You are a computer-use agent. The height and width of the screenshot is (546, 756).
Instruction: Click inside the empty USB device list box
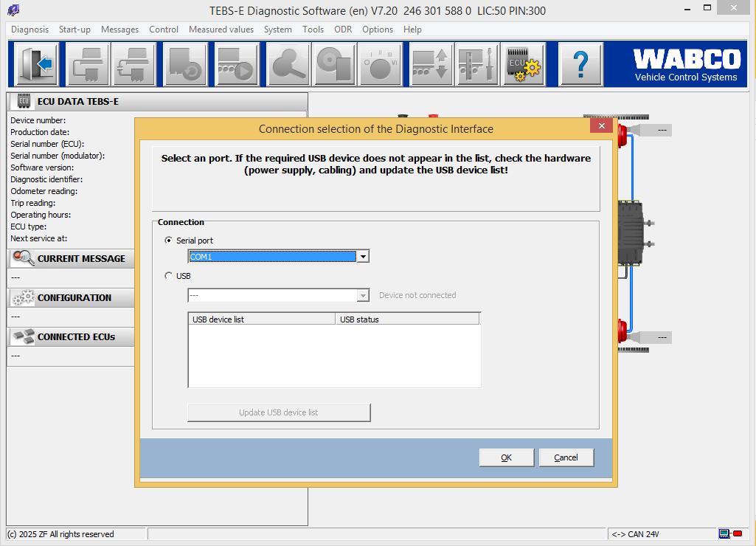tap(334, 356)
